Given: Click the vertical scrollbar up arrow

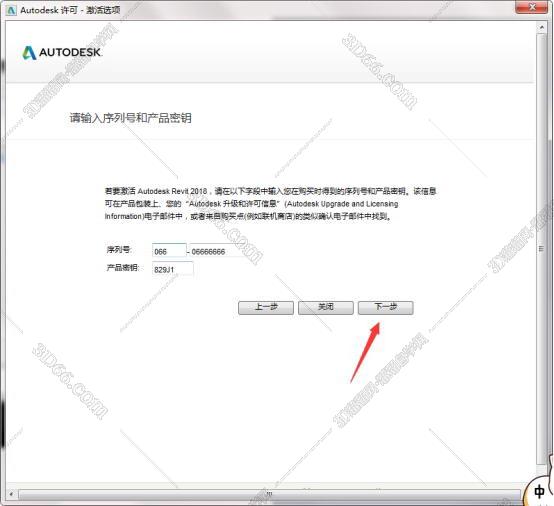Looking at the screenshot, I should (542, 27).
